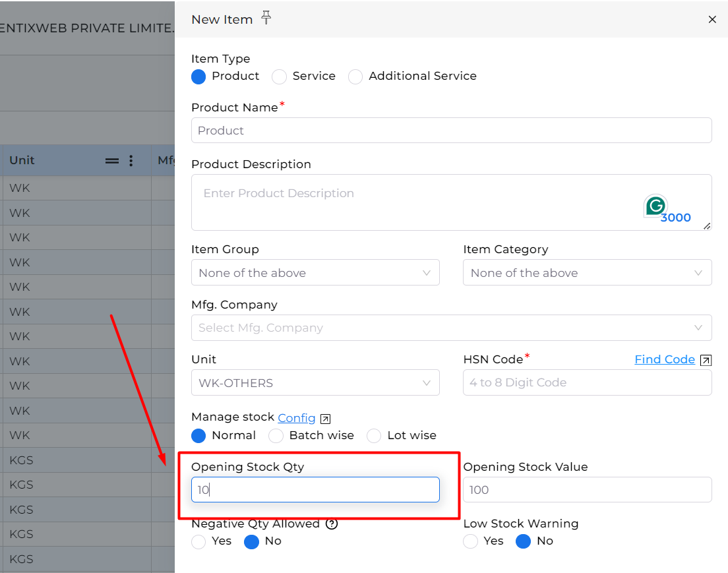Select Batch wise stock management
Image resolution: width=728 pixels, height=573 pixels.
click(276, 436)
